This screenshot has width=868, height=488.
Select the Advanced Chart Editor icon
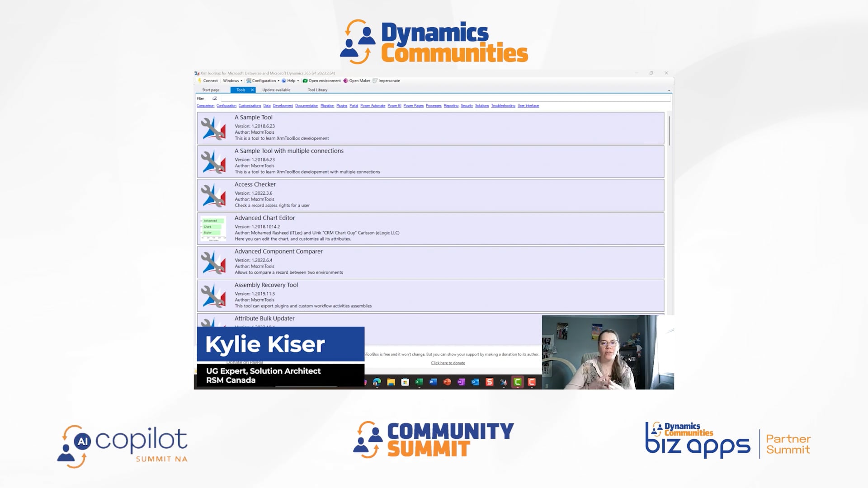coord(213,229)
